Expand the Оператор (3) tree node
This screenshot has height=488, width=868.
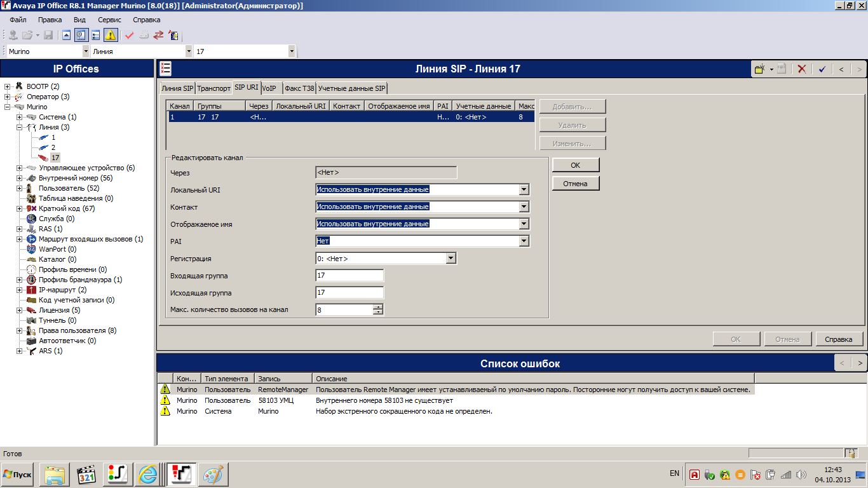[8, 97]
